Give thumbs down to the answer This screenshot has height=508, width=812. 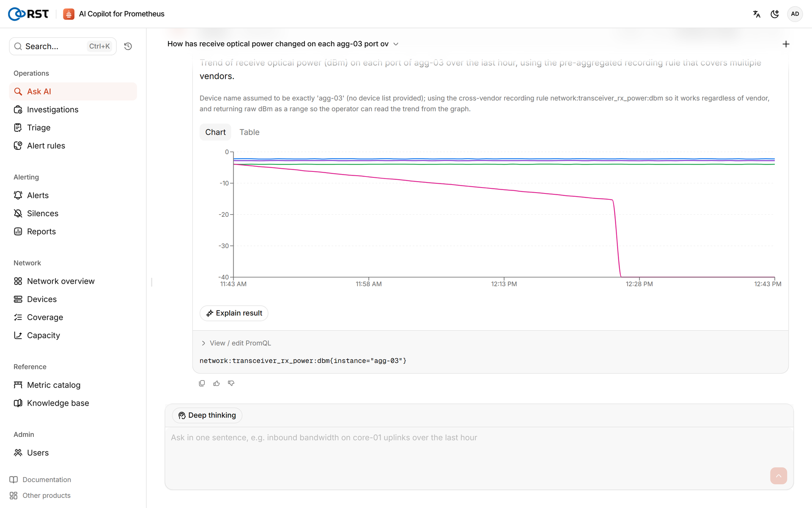pyautogui.click(x=231, y=383)
